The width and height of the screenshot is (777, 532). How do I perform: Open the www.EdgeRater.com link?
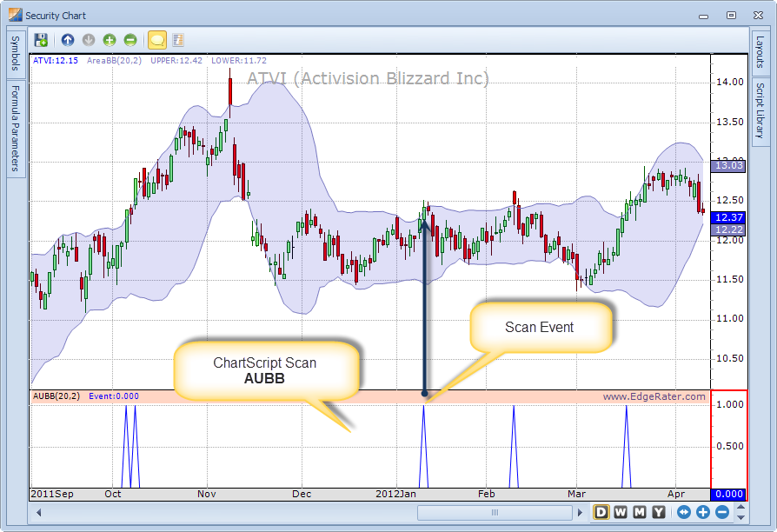tap(654, 396)
